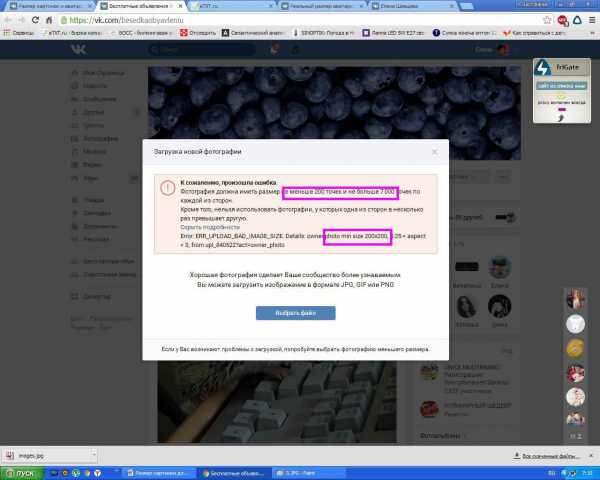
Task: Open the 'Отследить' bookmark
Action: coord(198,33)
